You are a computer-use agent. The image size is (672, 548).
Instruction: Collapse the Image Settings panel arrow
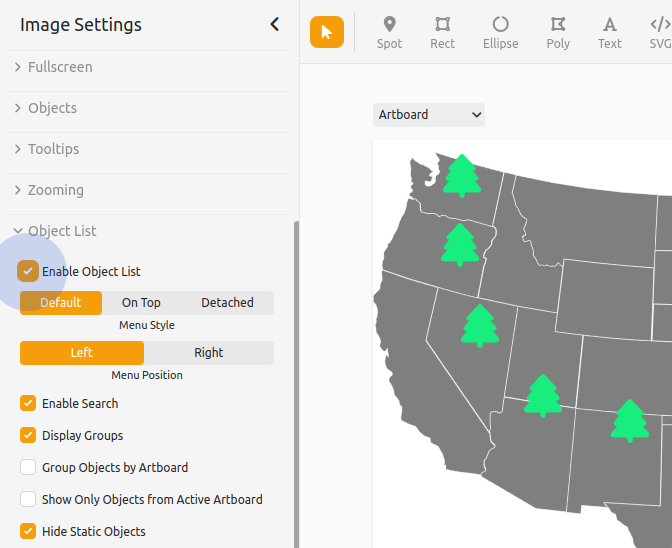(275, 25)
